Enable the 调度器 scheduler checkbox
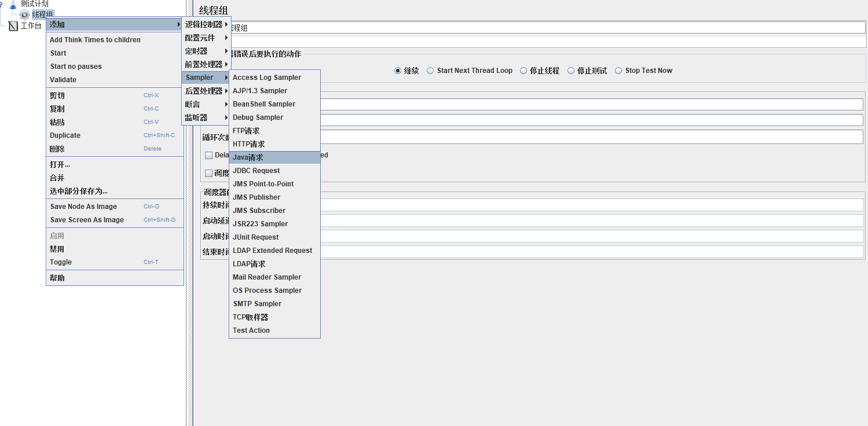The width and height of the screenshot is (868, 426). click(208, 173)
